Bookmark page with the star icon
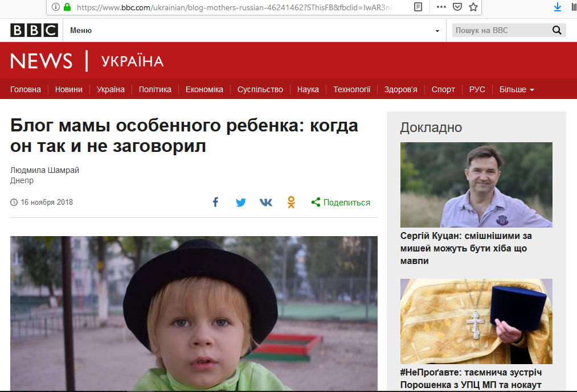Image resolution: width=577 pixels, height=392 pixels. pos(473,7)
